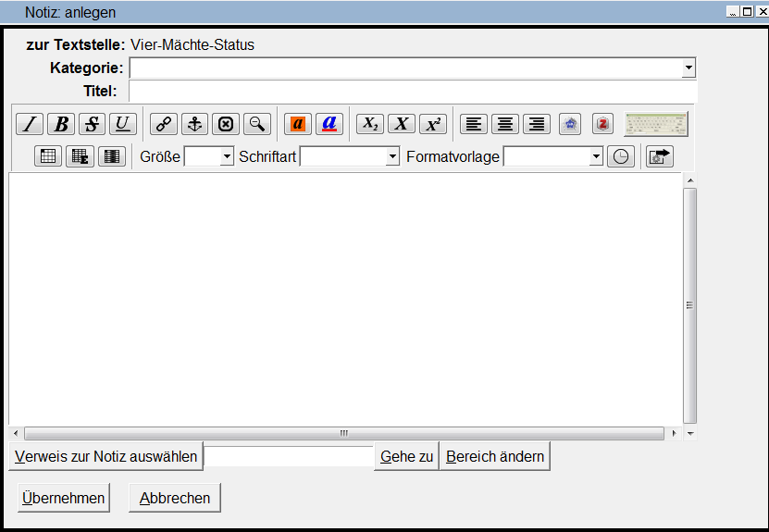Toggle italic formatting
Screen dimensions: 769x532
(30, 124)
